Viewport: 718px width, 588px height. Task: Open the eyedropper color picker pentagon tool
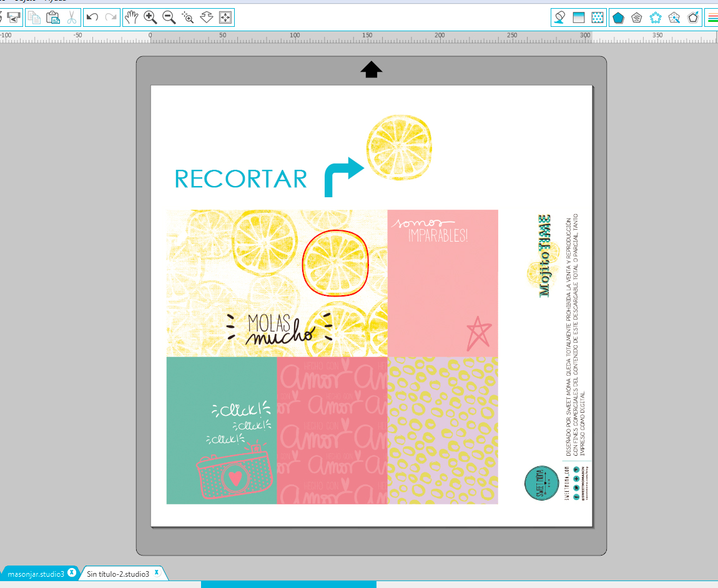click(674, 18)
